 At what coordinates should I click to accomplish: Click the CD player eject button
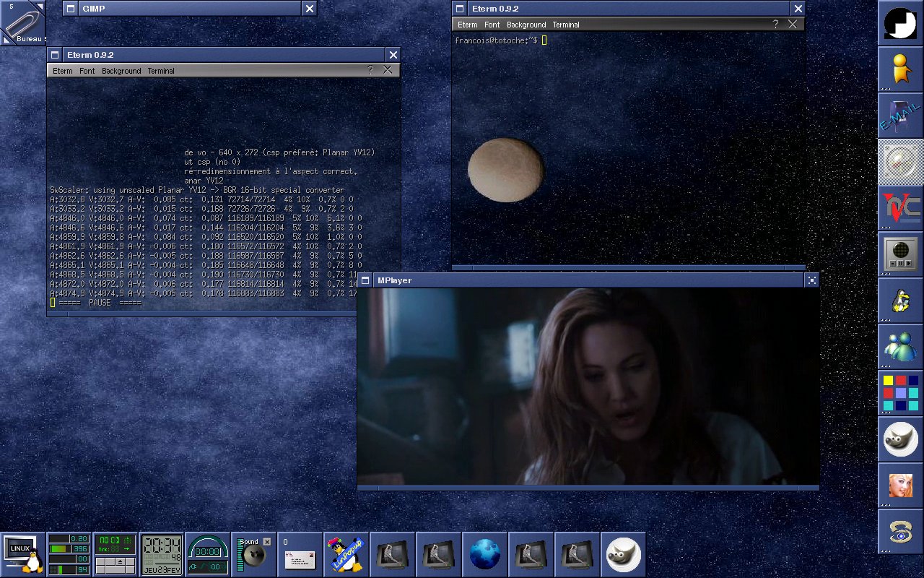pos(119,562)
